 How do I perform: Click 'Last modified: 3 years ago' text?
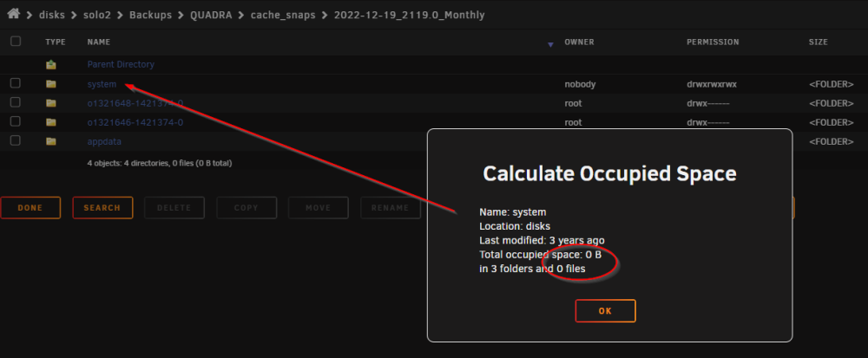coord(542,241)
